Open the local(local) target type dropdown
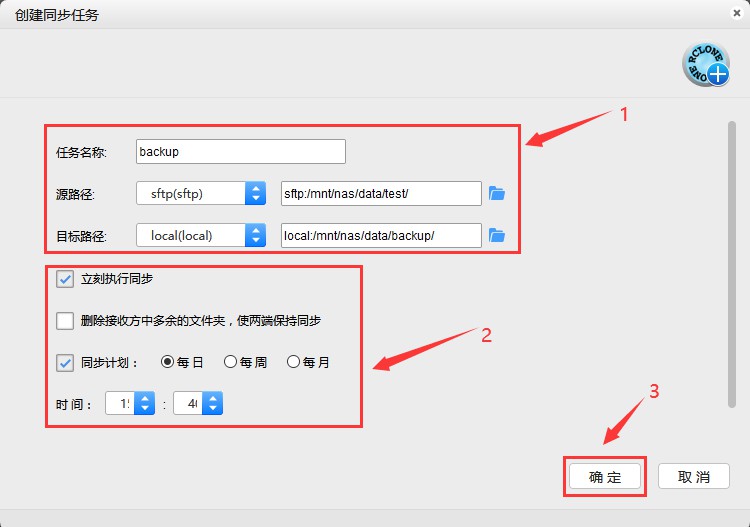The height and width of the screenshot is (527, 750). click(x=201, y=235)
